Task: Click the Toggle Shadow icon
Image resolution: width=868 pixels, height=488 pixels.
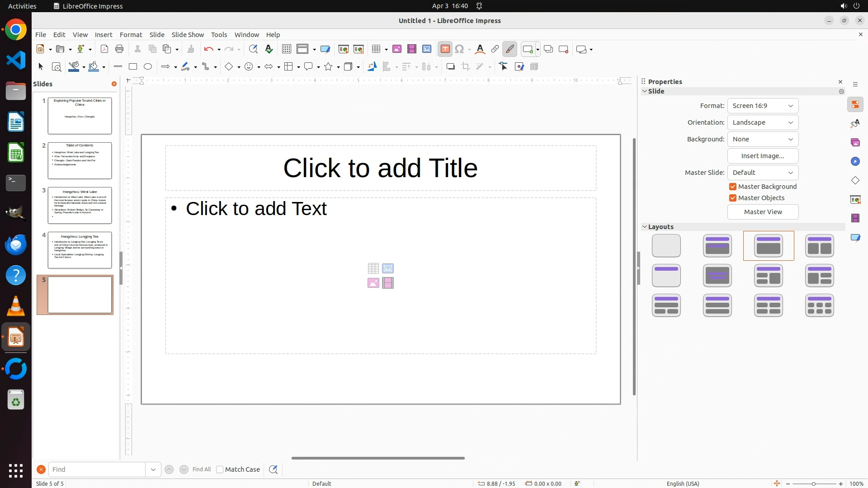Action: click(450, 67)
